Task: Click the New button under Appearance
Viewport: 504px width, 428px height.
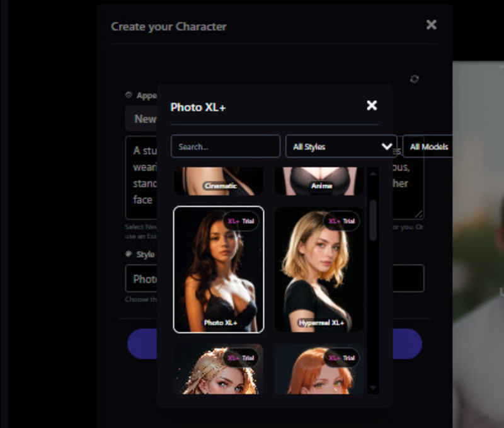Action: click(x=144, y=119)
